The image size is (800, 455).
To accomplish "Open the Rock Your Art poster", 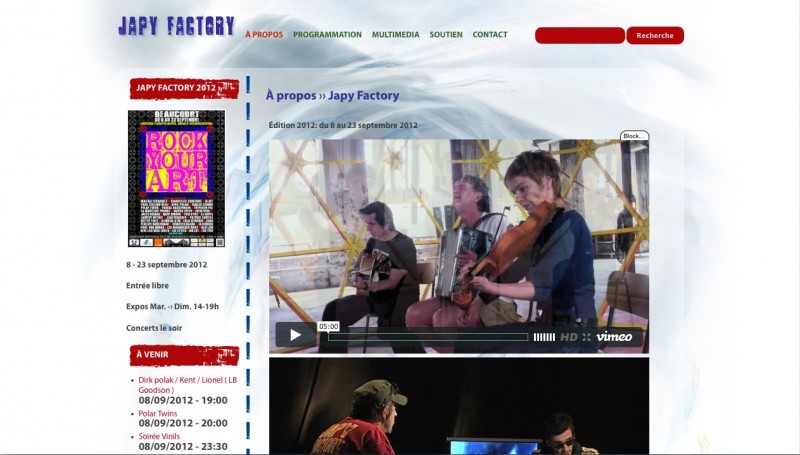I will [x=176, y=178].
